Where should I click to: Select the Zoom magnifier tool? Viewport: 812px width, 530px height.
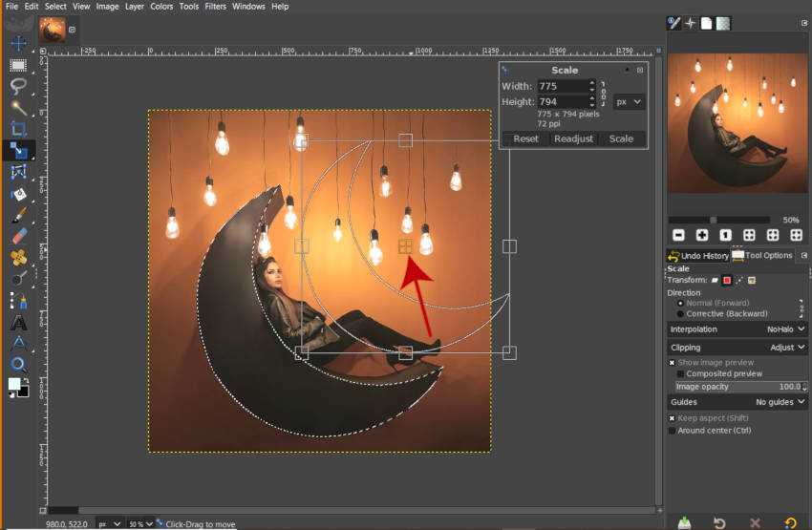coord(18,364)
